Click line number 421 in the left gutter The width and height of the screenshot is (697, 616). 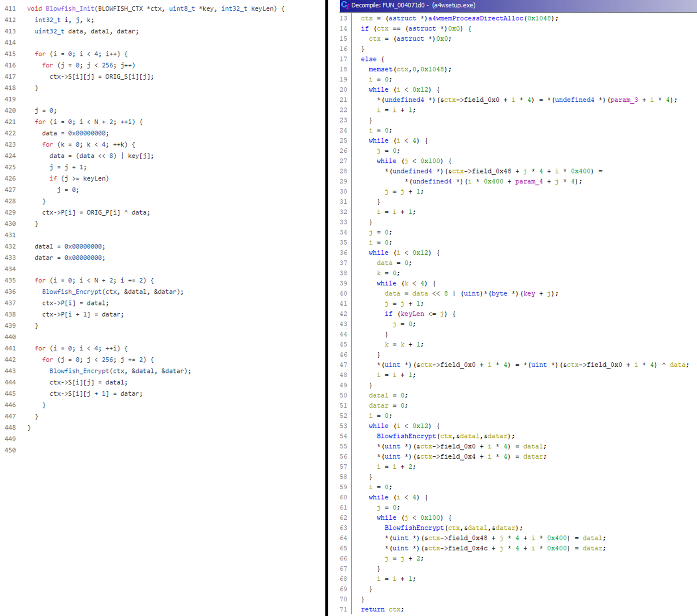pos(10,122)
